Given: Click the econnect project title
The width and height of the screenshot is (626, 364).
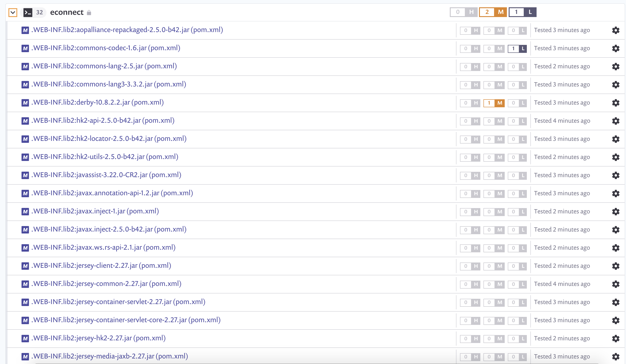Looking at the screenshot, I should 67,12.
